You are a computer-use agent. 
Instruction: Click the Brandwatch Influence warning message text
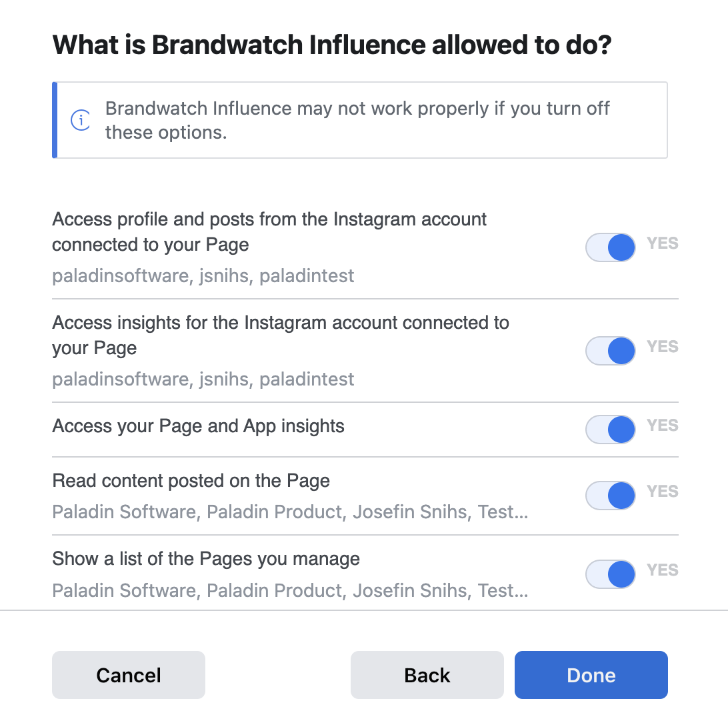point(357,120)
